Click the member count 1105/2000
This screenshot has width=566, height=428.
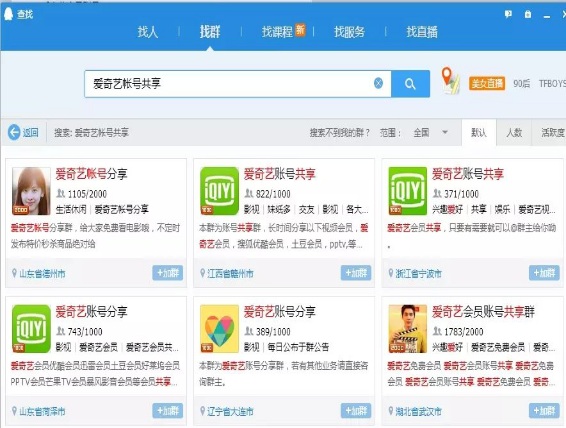87,194
